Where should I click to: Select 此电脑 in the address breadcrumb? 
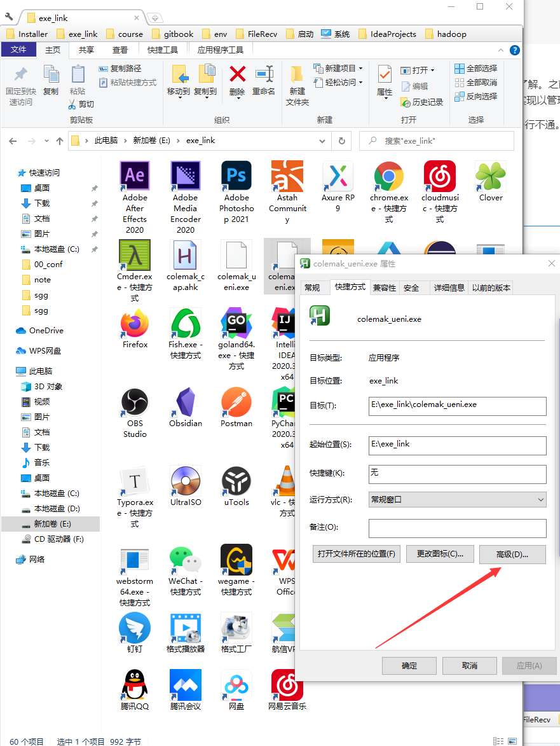[x=106, y=141]
